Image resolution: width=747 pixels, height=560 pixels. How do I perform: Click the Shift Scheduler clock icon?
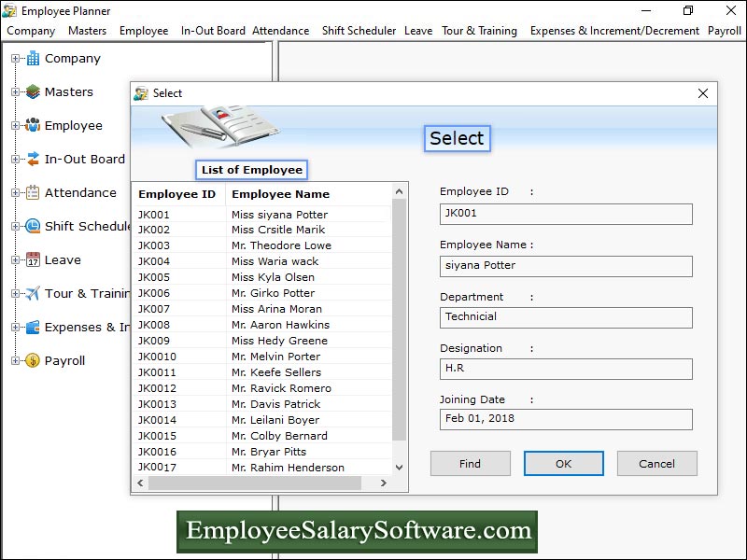[33, 226]
